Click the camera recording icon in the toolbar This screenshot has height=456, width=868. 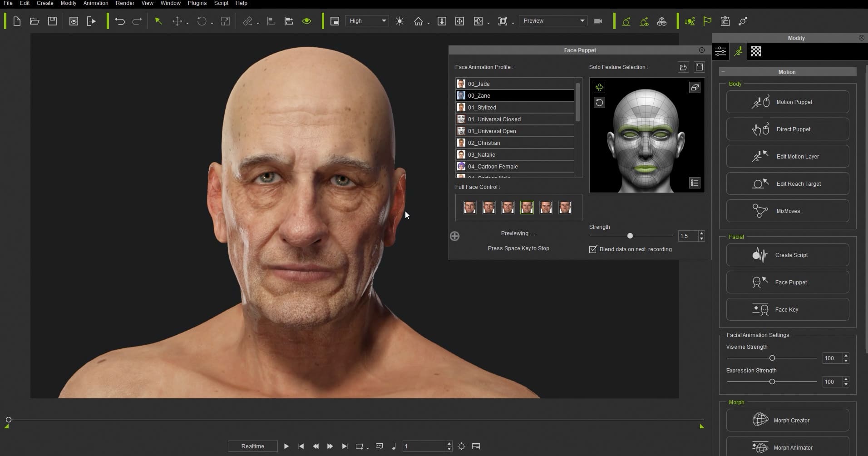[598, 21]
